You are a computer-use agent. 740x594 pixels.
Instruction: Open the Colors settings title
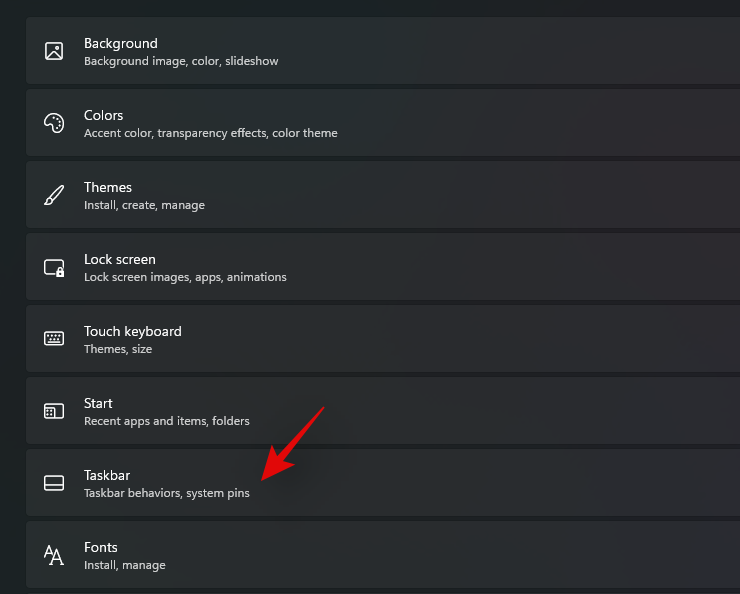pos(104,115)
